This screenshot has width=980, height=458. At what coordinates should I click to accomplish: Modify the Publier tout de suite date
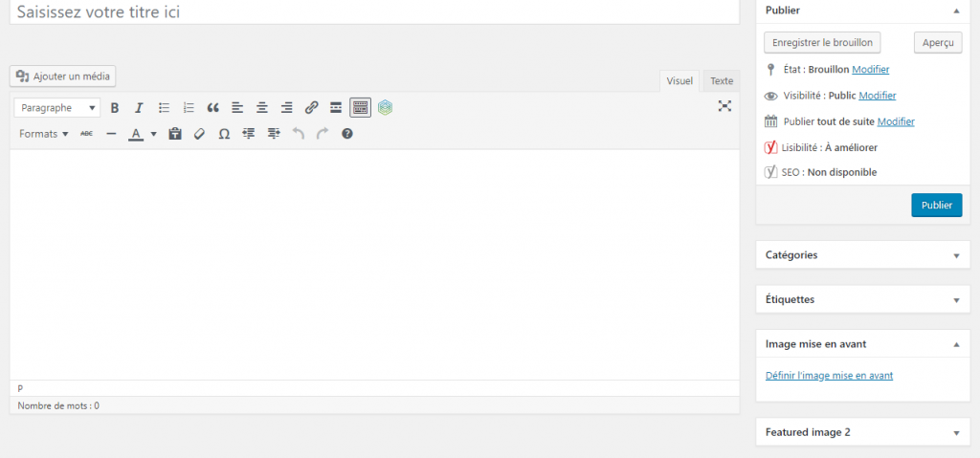(896, 121)
